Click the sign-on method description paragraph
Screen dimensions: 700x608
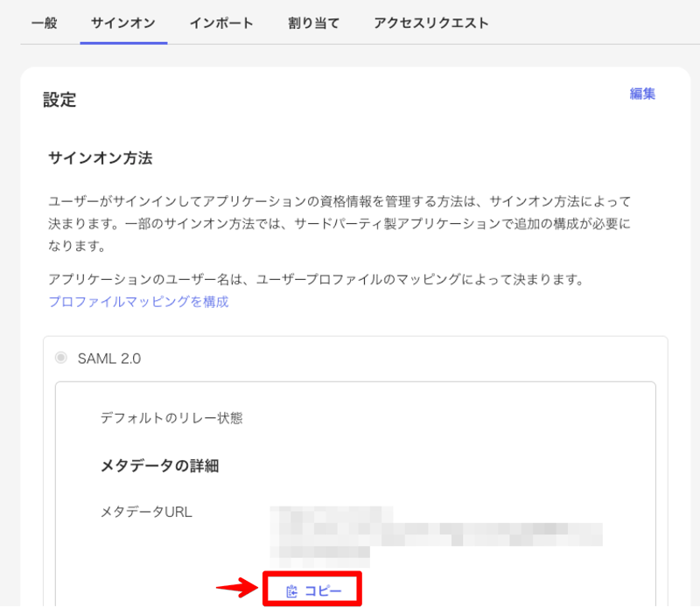[339, 223]
